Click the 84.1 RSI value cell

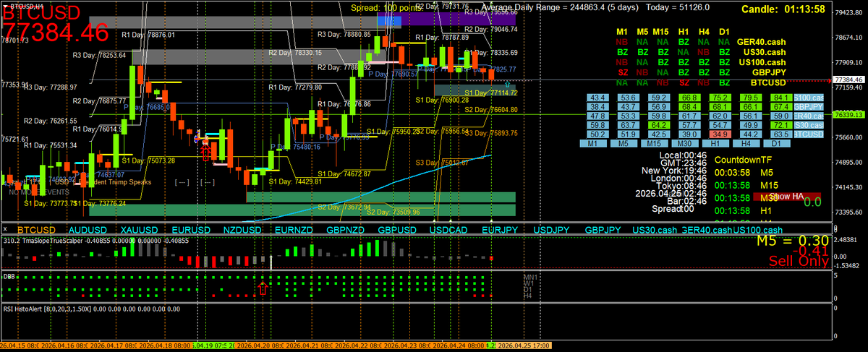tap(780, 97)
